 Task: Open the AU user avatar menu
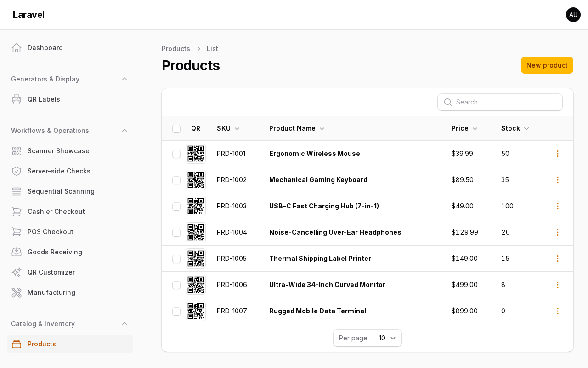tap(573, 15)
